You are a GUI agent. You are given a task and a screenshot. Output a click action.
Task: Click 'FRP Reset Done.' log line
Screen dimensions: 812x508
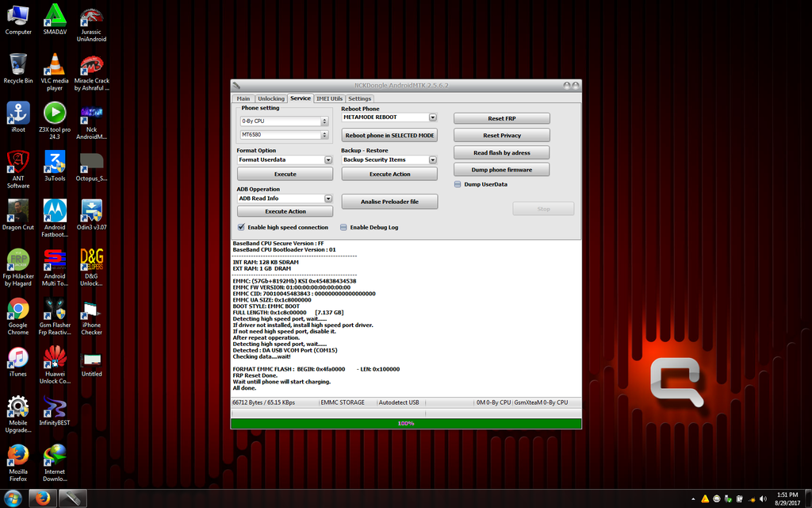click(x=255, y=375)
